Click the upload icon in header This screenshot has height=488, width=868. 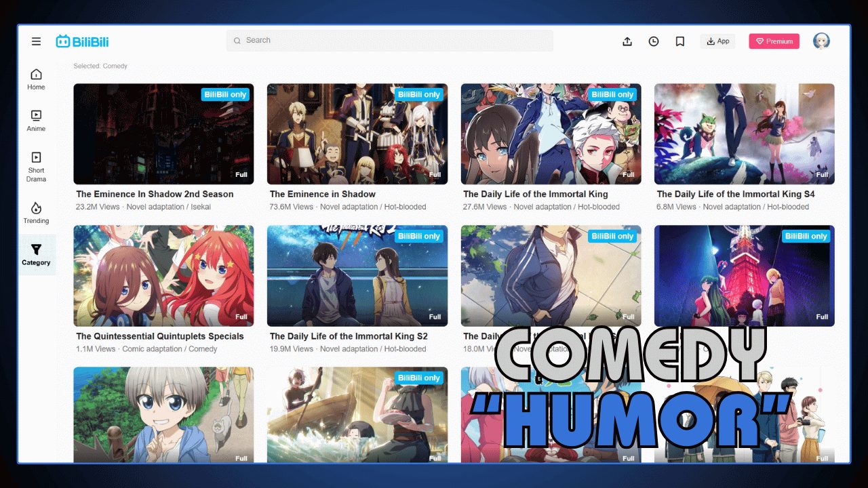627,41
